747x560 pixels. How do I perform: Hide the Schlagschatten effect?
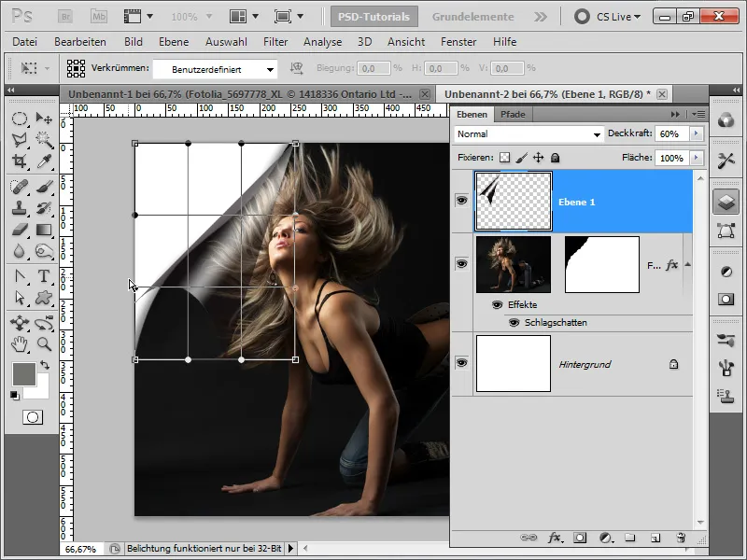[x=514, y=323]
